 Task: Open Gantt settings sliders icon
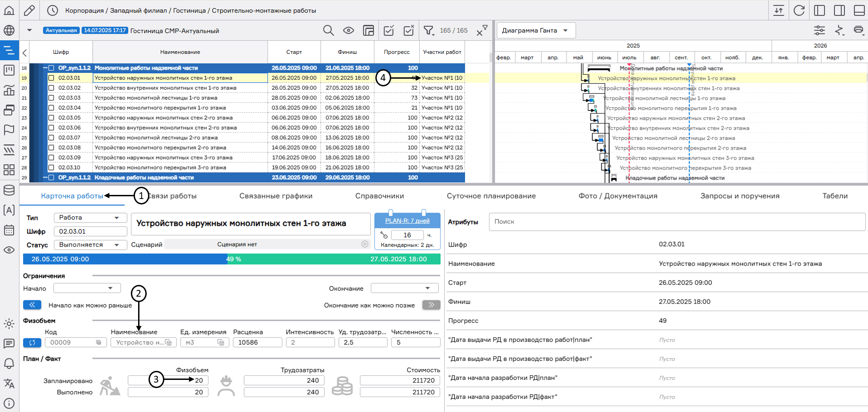pyautogui.click(x=819, y=30)
